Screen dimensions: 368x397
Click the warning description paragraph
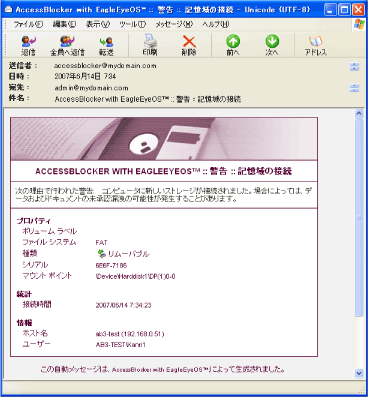coord(163,195)
